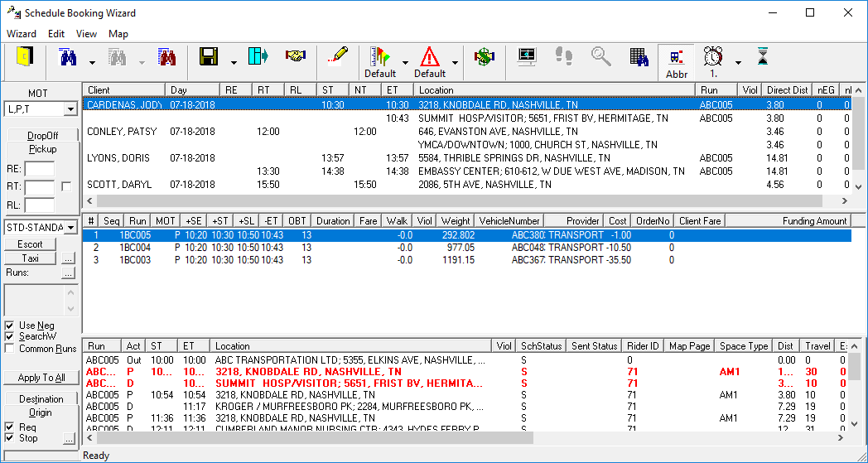
Task: Click the yellow exit door icon
Action: tap(24, 57)
